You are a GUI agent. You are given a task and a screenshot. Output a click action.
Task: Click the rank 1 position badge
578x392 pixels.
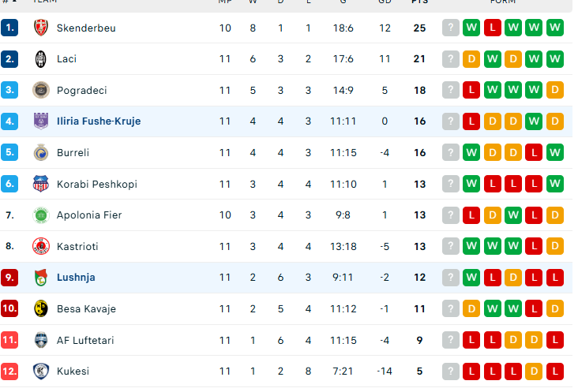coord(9,28)
